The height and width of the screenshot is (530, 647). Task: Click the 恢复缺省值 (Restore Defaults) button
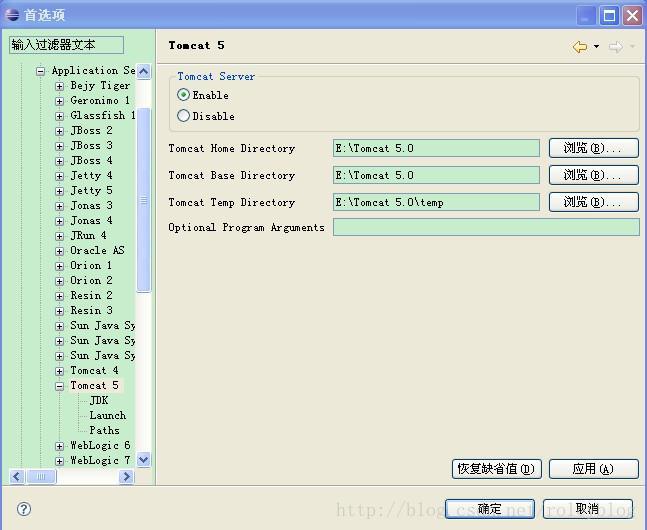point(497,469)
